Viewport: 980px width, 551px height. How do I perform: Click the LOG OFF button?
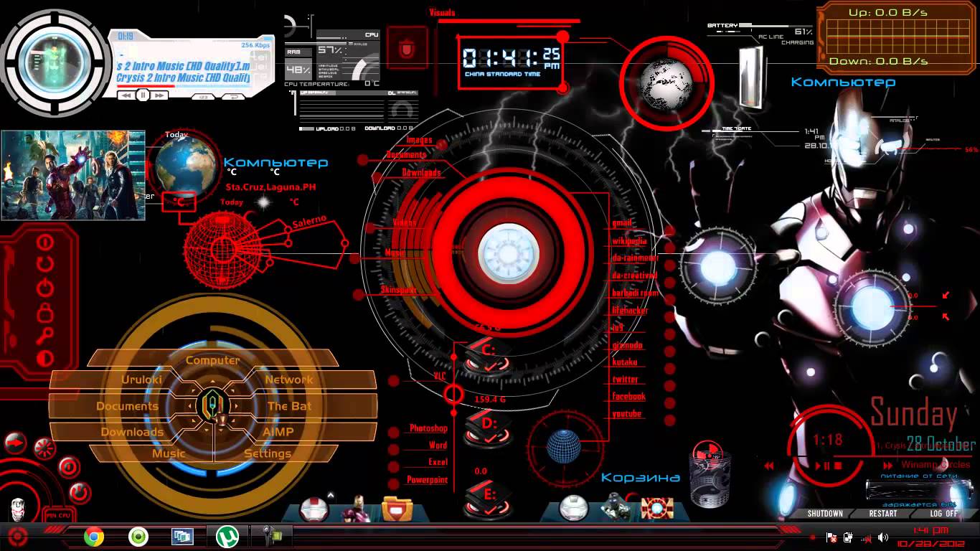943,514
